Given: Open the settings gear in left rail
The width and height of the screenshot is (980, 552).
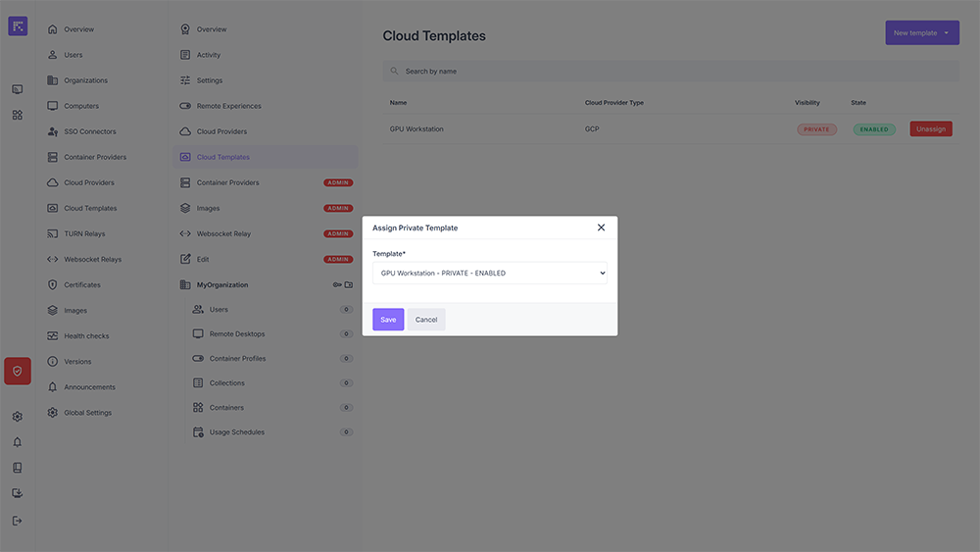Looking at the screenshot, I should (18, 417).
